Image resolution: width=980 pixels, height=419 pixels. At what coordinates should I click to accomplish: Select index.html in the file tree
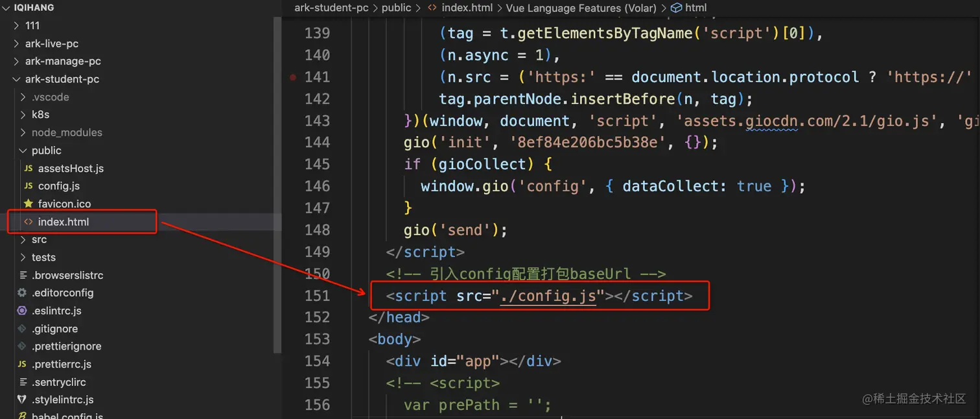pos(64,222)
